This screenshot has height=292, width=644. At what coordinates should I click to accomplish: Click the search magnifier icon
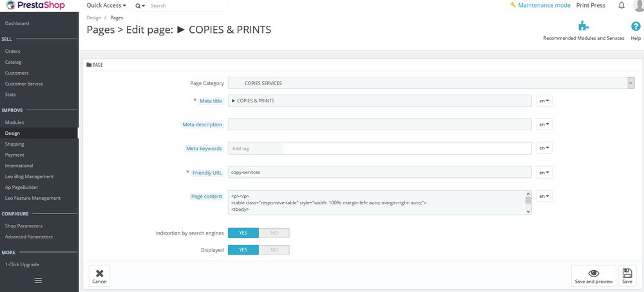coord(138,6)
